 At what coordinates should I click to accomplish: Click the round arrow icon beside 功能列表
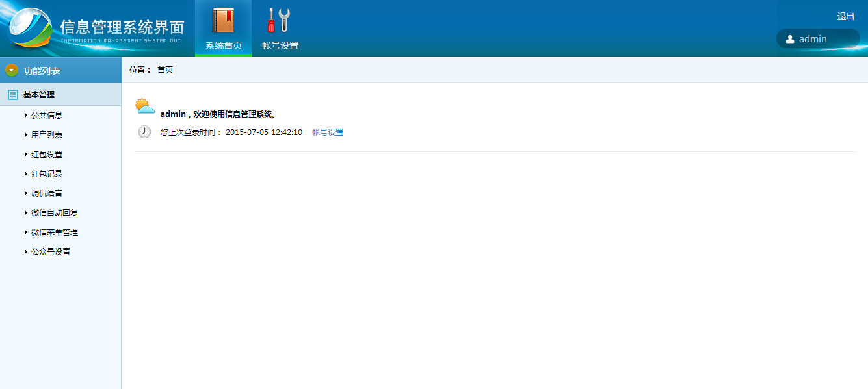[12, 70]
